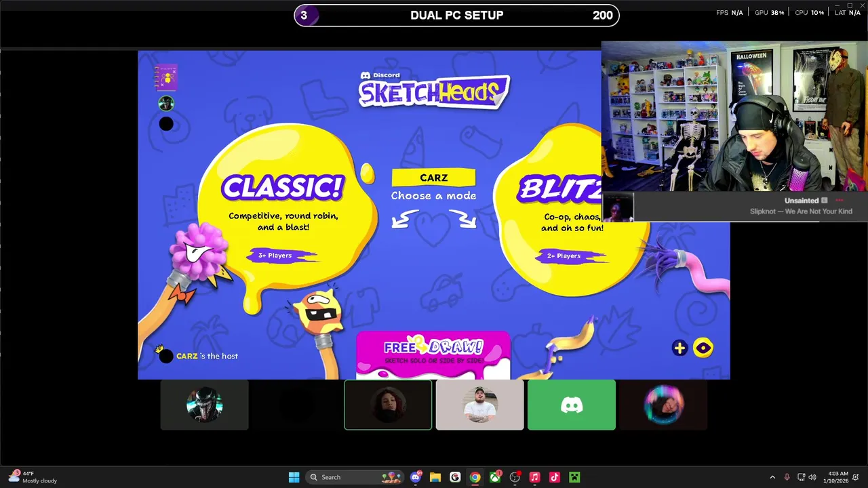Click the DUAL PC SETUP banner
868x488 pixels.
tap(456, 15)
